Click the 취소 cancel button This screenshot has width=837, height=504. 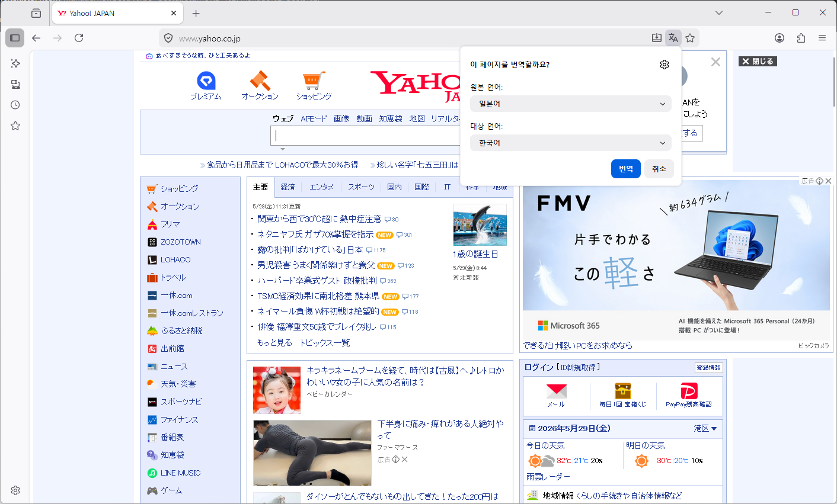(659, 169)
